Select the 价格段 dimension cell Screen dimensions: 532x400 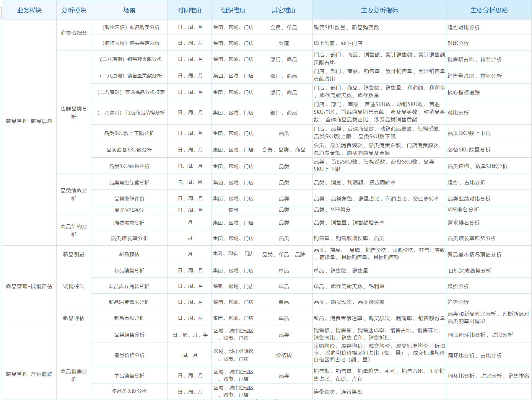tap(284, 355)
